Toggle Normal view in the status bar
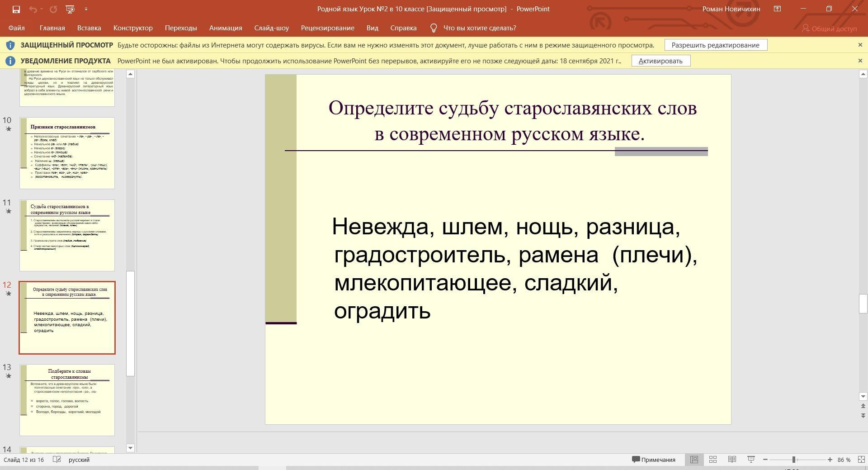868x470 pixels. click(x=694, y=460)
